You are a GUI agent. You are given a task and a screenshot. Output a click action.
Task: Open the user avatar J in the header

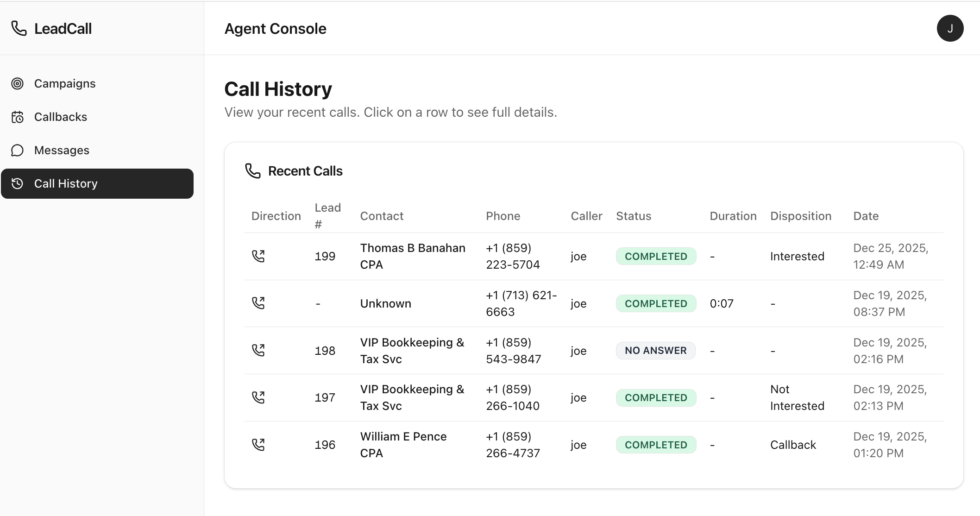[x=950, y=28]
